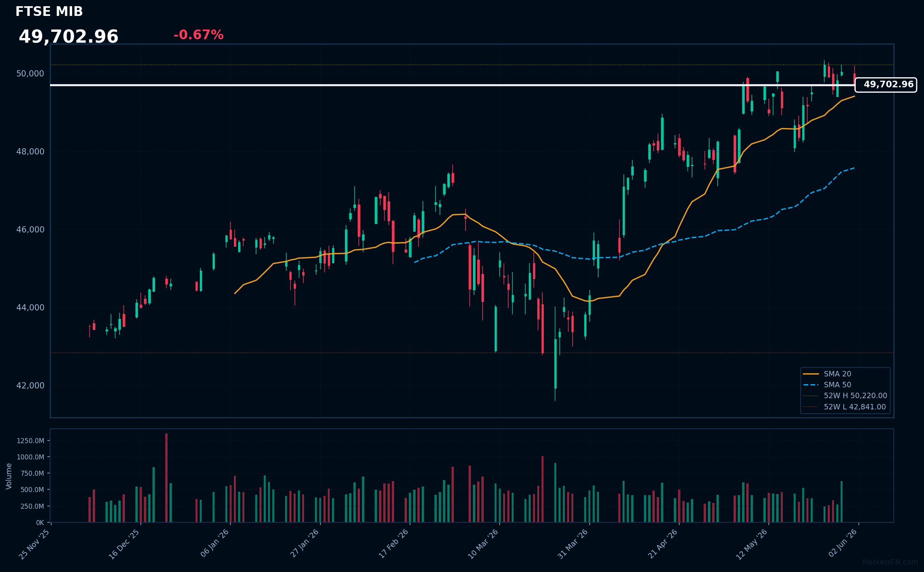Image resolution: width=924 pixels, height=572 pixels.
Task: Click the 44,000 price axis label
Action: [30, 307]
